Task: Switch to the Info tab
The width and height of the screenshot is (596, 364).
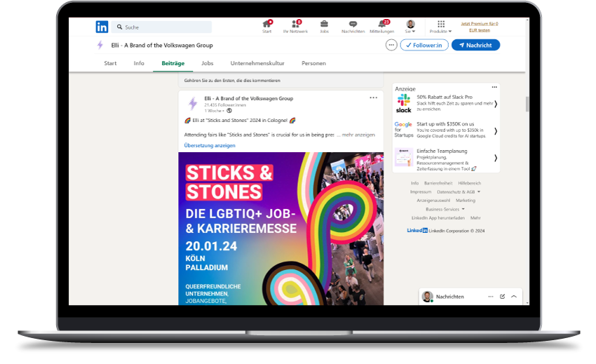Action: pyautogui.click(x=139, y=63)
